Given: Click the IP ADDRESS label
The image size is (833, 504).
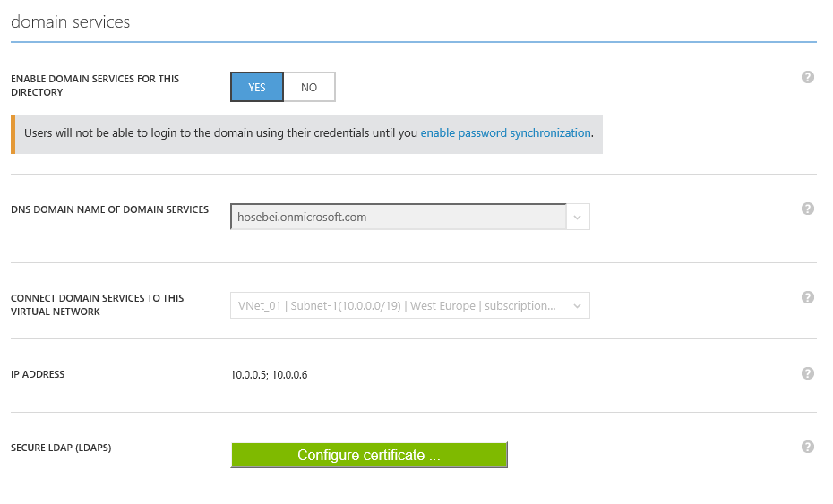Looking at the screenshot, I should tap(38, 374).
